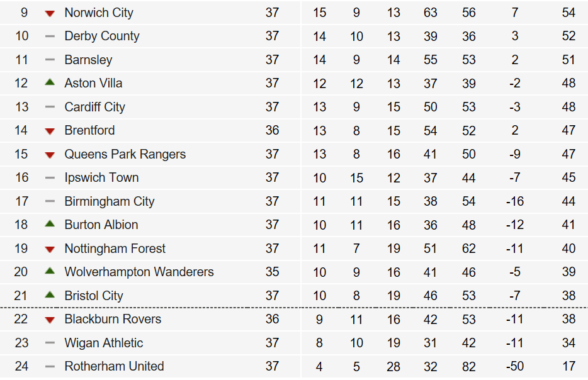Click Brentford's red downward movement arrow

[50, 131]
